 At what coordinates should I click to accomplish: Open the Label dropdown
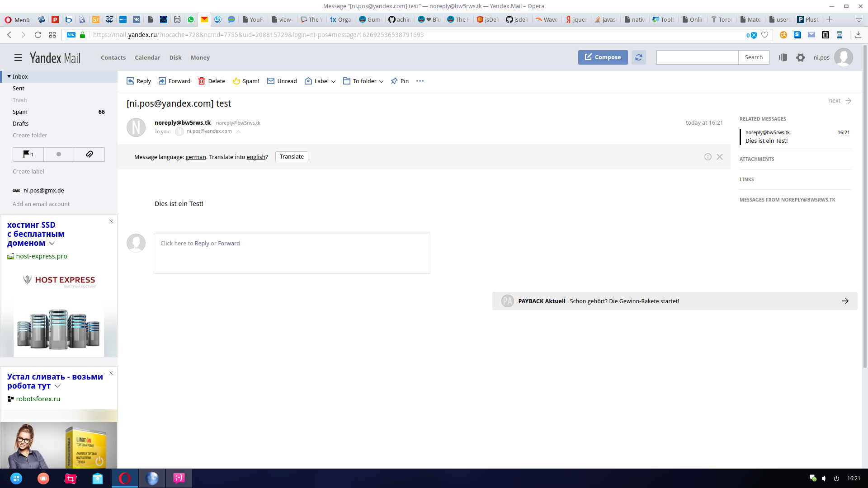click(x=320, y=81)
